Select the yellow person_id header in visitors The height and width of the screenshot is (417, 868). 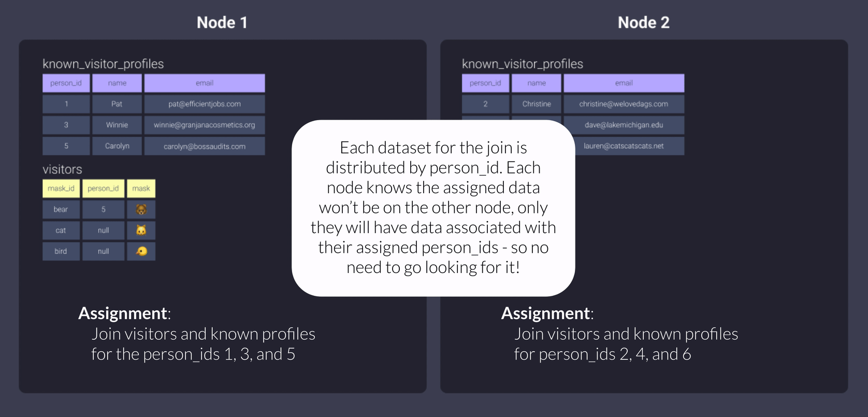[103, 189]
